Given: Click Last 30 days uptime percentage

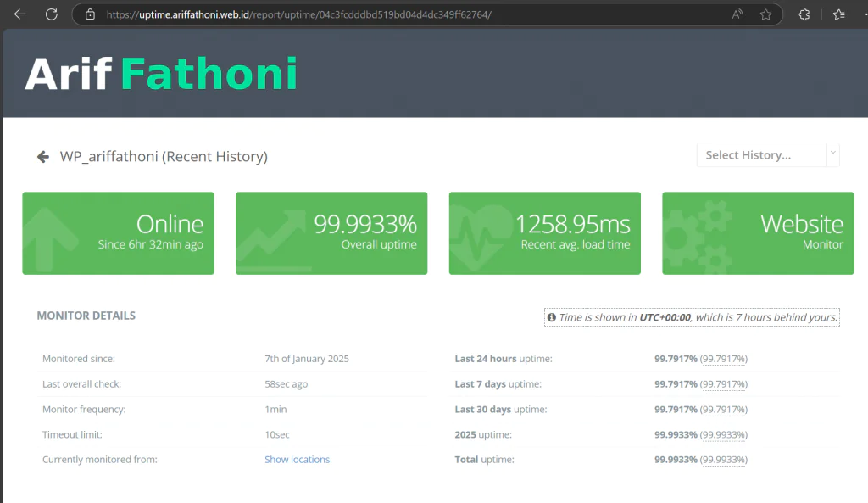Looking at the screenshot, I should (x=701, y=410).
